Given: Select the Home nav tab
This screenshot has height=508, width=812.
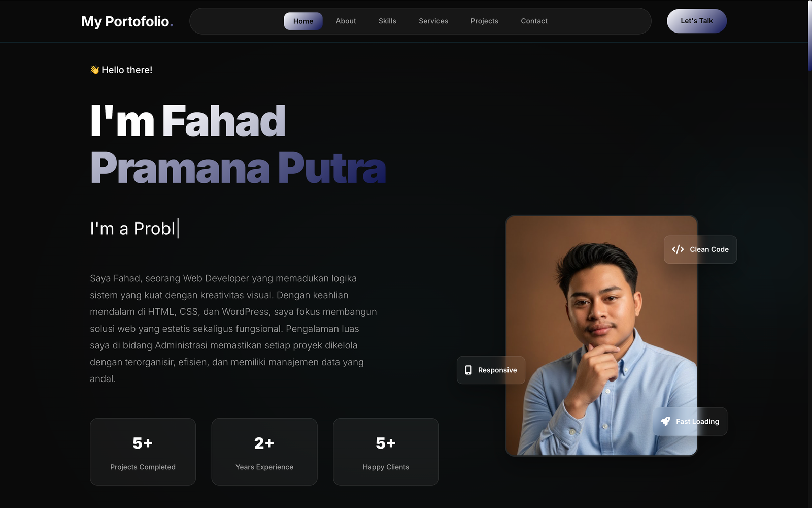Looking at the screenshot, I should [x=303, y=21].
